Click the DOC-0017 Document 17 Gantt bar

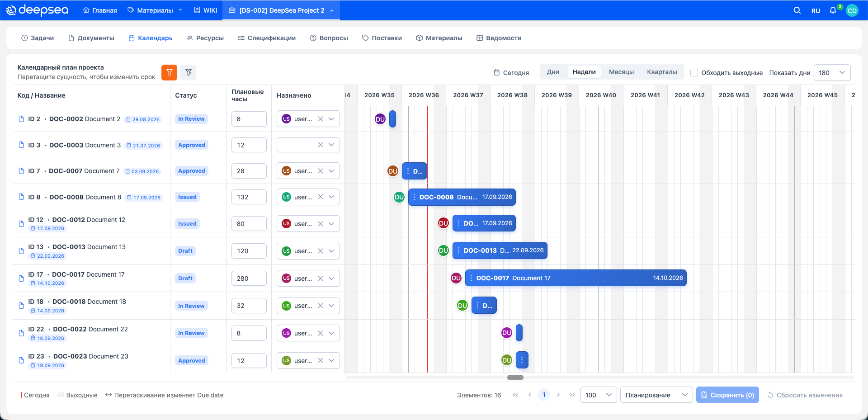[x=576, y=278]
